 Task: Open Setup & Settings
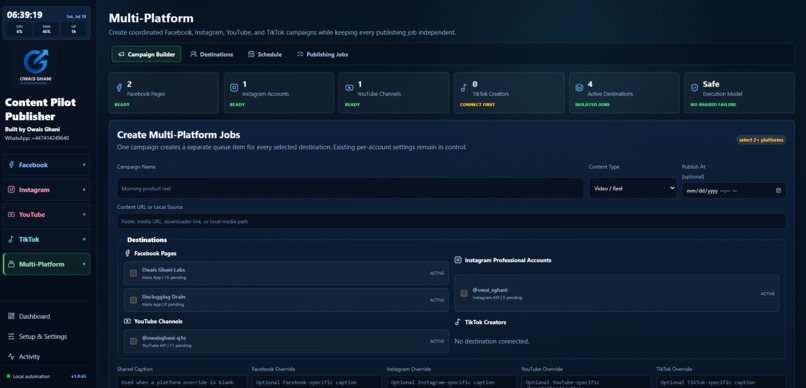[38, 336]
